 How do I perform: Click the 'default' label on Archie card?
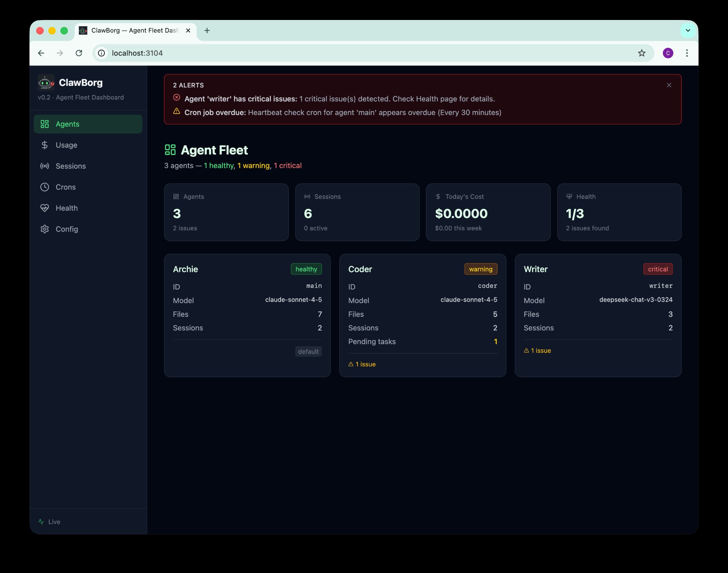click(x=308, y=351)
